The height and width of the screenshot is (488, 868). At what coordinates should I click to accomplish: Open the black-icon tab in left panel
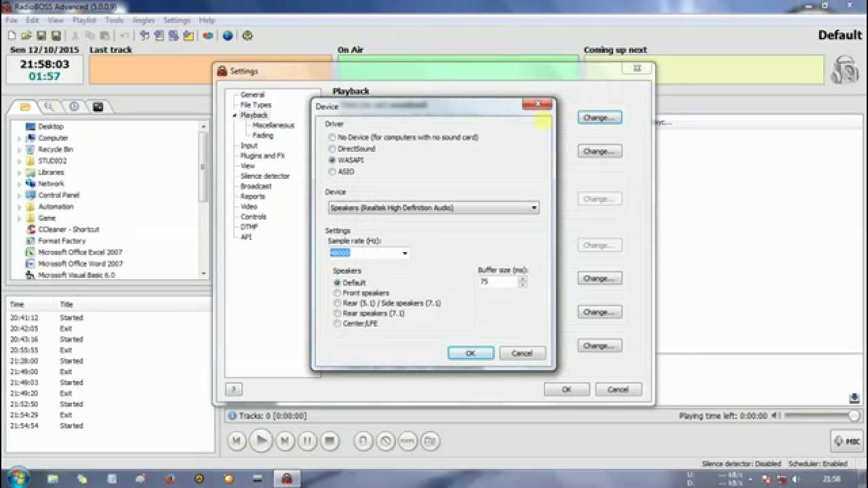coord(98,106)
